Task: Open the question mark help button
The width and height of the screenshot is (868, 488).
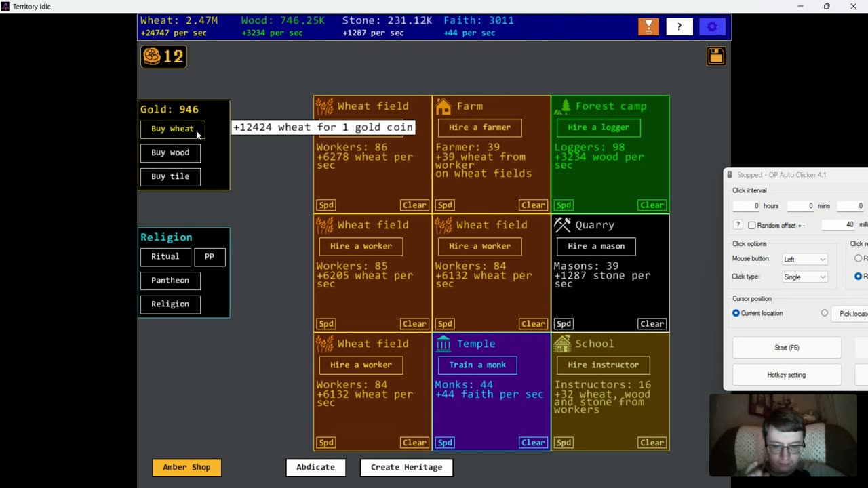Action: [679, 26]
